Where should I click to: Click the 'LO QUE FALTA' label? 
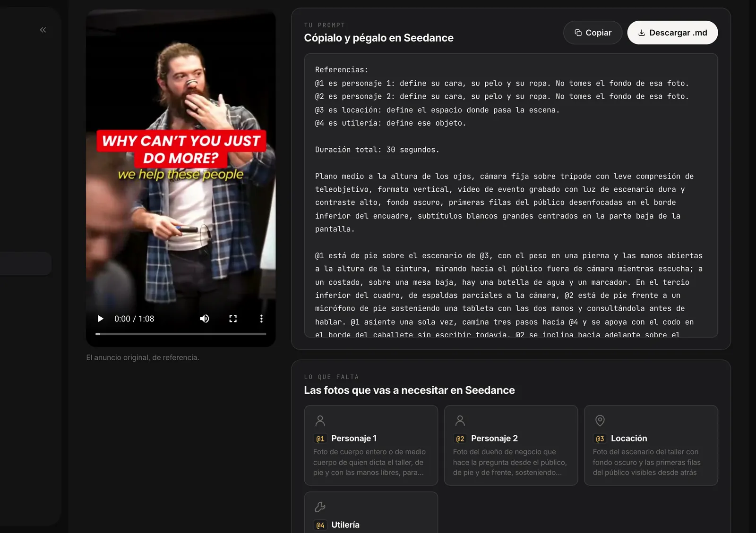coord(332,377)
